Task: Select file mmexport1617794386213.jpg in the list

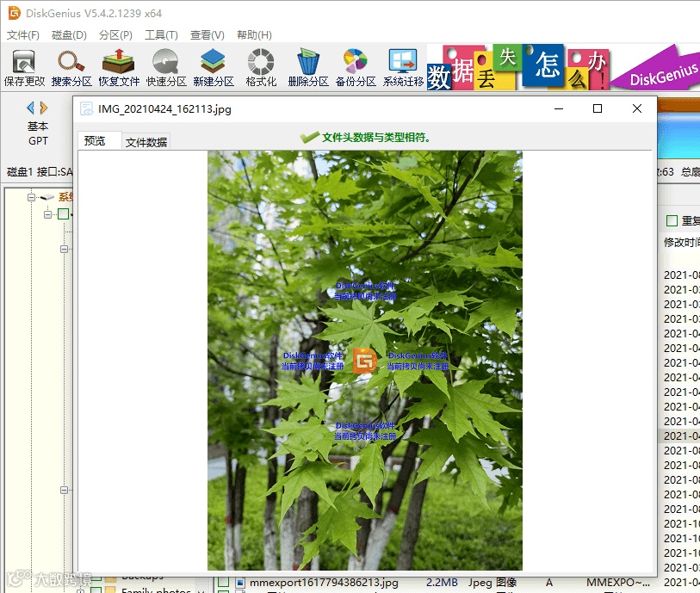Action: [x=324, y=583]
